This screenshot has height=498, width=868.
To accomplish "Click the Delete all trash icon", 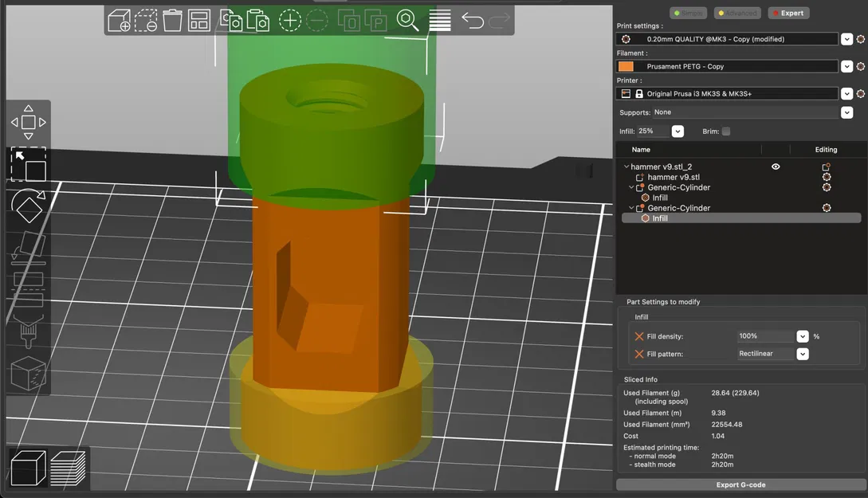I will click(x=172, y=21).
